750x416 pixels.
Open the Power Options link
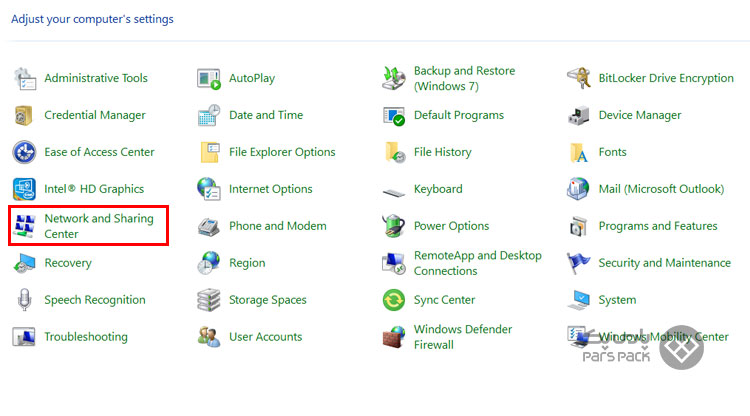click(451, 226)
